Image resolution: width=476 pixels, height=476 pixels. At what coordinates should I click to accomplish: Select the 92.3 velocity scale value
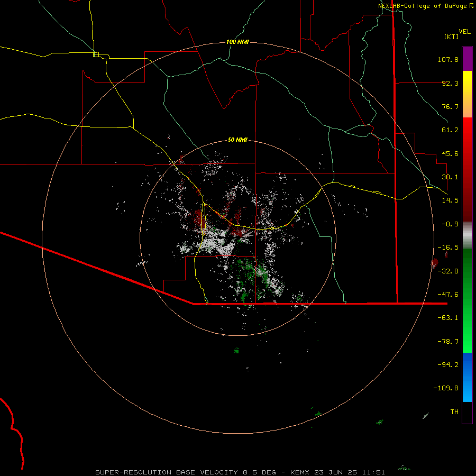click(450, 83)
